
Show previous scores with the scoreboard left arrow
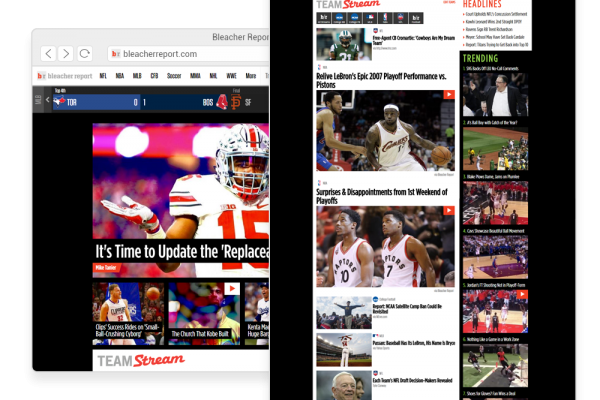click(47, 100)
